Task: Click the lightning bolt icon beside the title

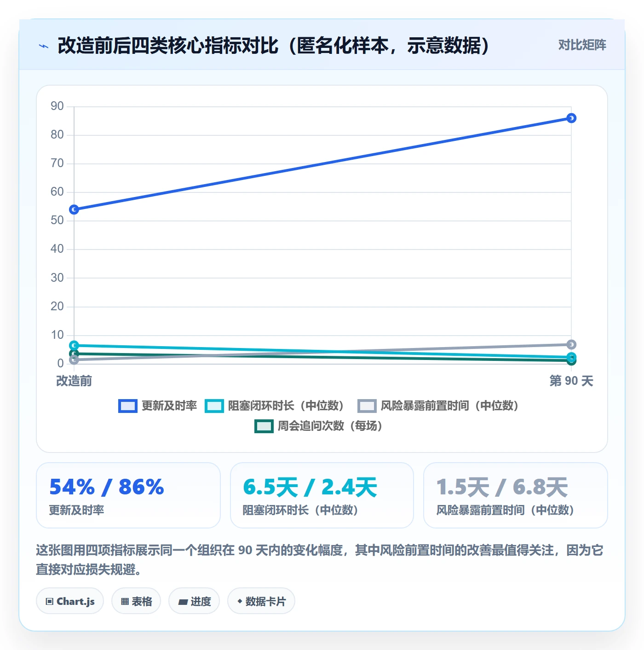Action: coord(44,46)
